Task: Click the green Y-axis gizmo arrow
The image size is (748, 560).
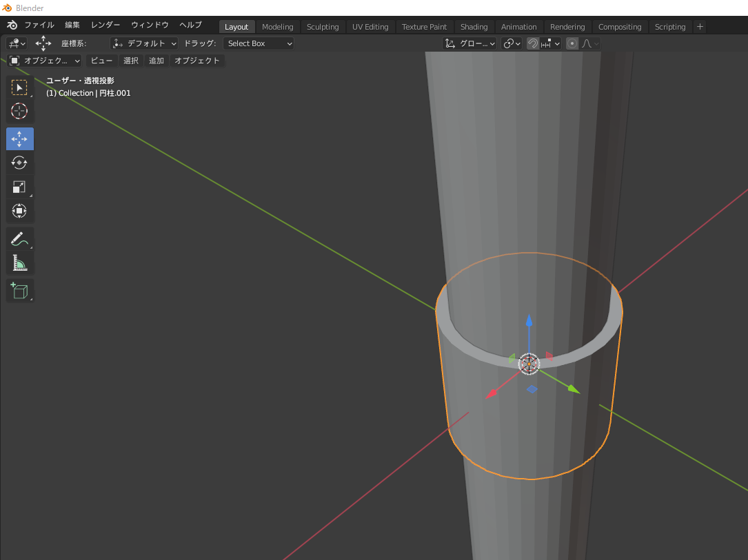Action: (x=574, y=389)
